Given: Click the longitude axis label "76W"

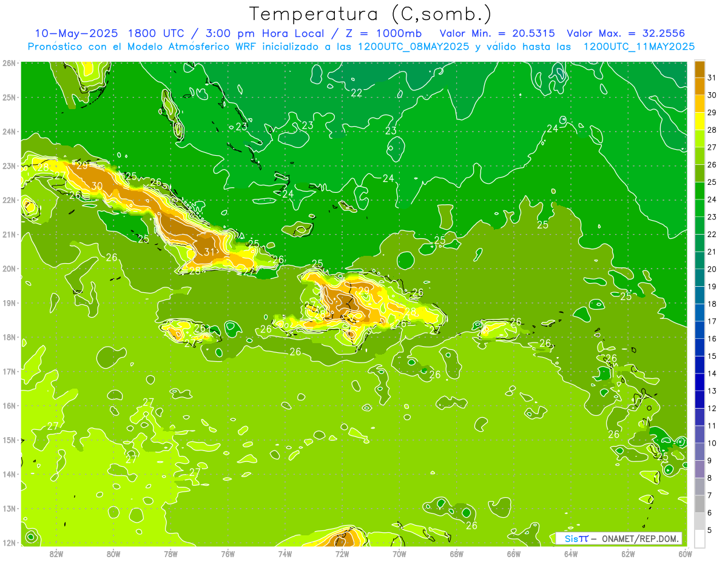Looking at the screenshot, I should click(228, 554).
